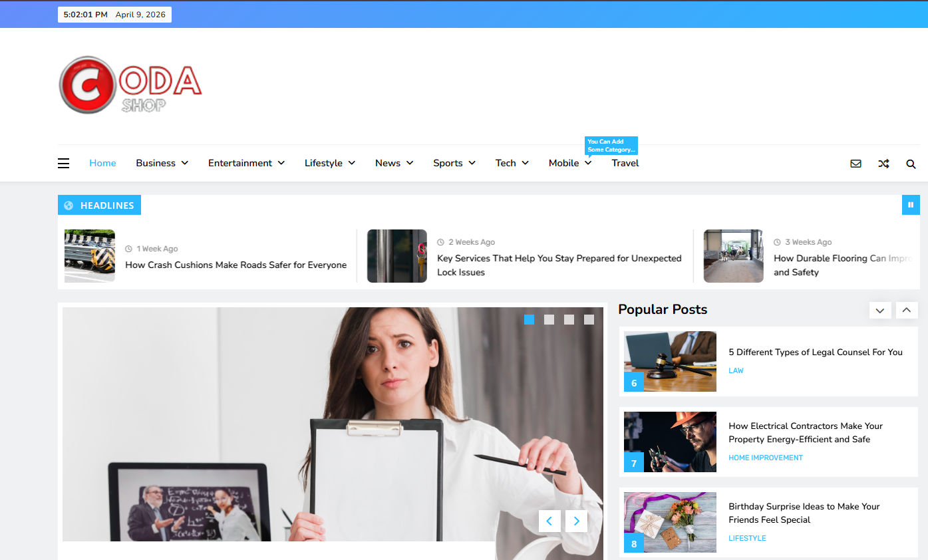
Task: Open How Electrical Contractors article link
Action: click(806, 432)
